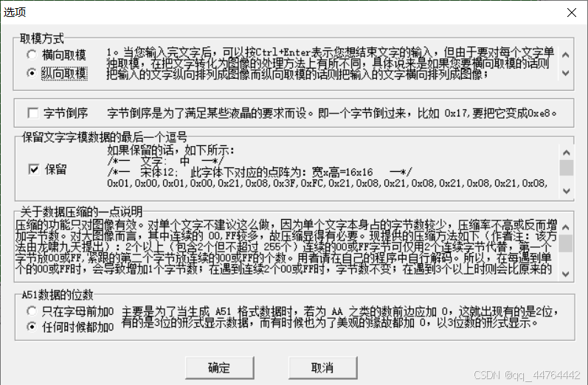The width and height of the screenshot is (588, 385).
Task: Click the 文字: 中 comment line
Action: point(165,162)
